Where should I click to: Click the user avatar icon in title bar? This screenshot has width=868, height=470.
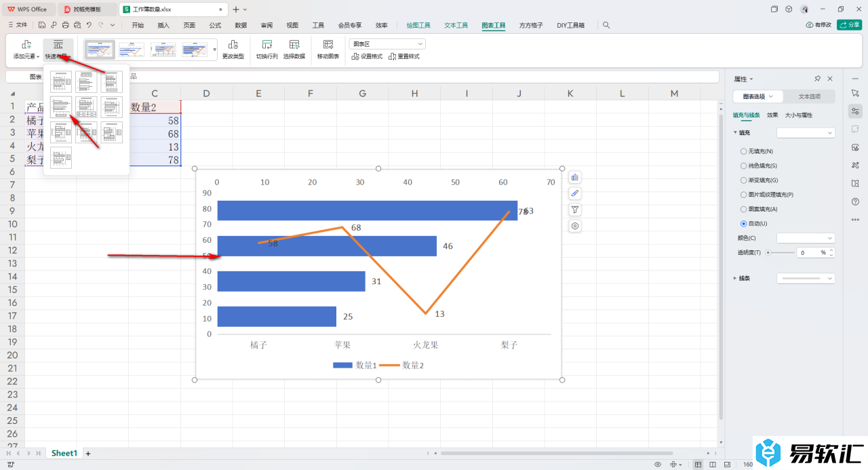coord(804,9)
